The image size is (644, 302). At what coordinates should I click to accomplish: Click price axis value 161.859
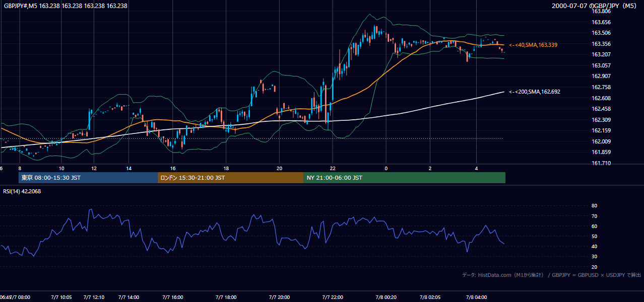(602, 153)
